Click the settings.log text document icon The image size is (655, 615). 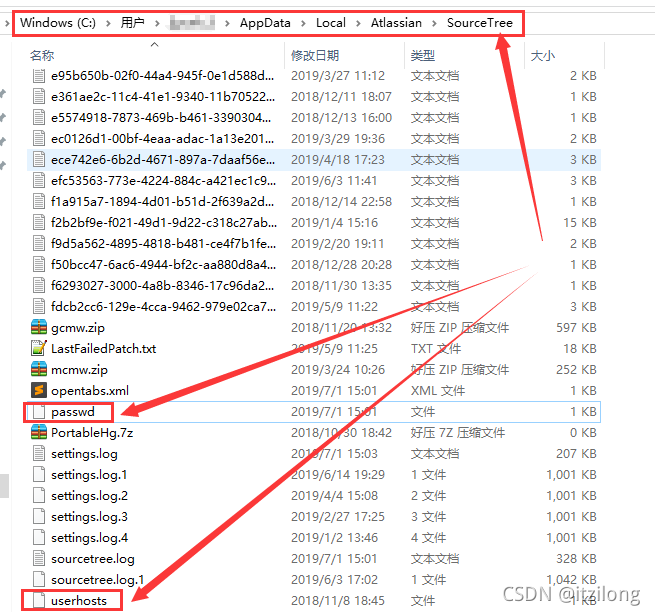click(x=39, y=453)
